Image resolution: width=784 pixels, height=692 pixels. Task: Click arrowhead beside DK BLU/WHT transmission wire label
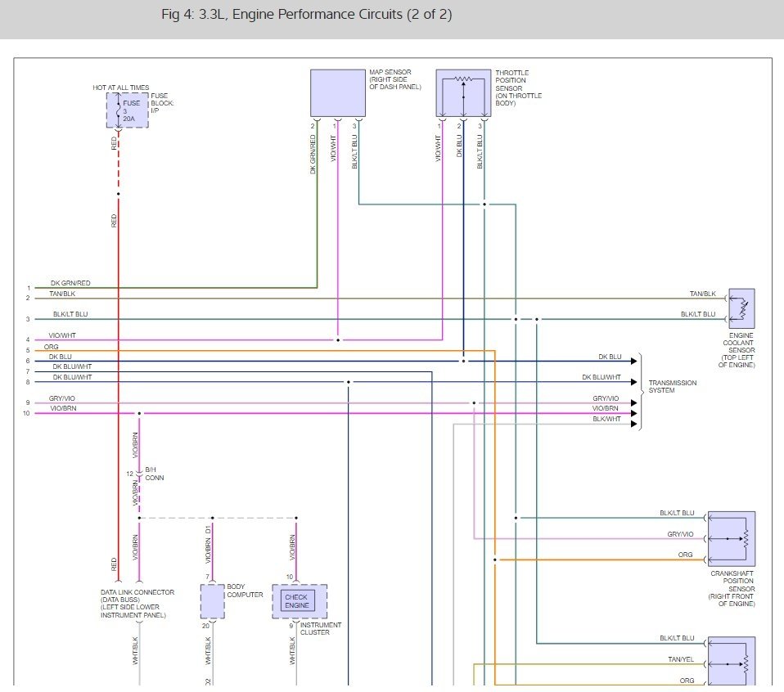634,382
